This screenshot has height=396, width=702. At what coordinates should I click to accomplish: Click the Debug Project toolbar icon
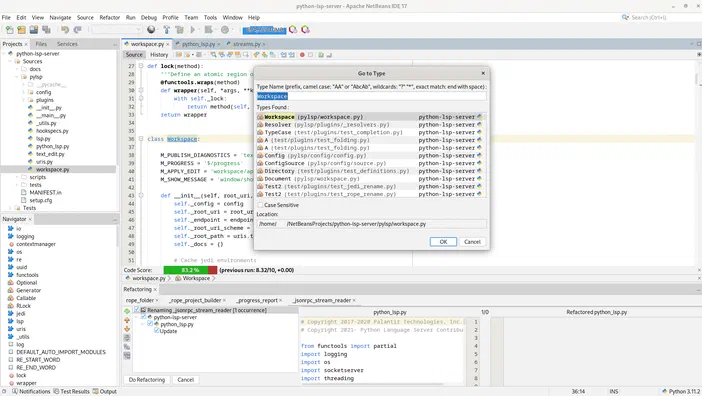coord(209,30)
